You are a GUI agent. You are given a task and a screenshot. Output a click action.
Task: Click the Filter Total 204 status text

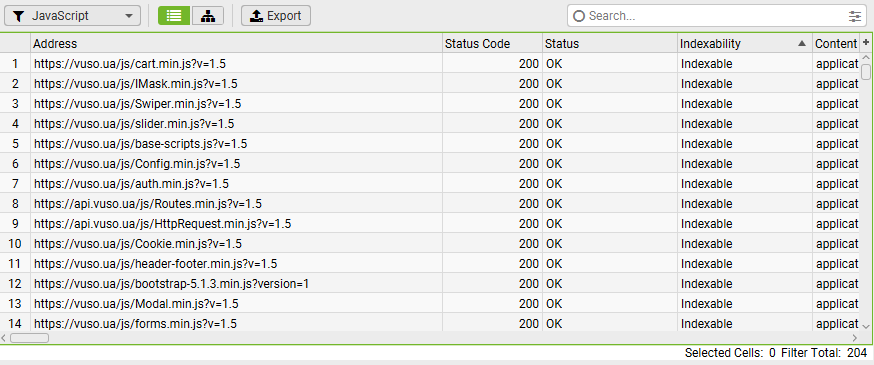(824, 353)
